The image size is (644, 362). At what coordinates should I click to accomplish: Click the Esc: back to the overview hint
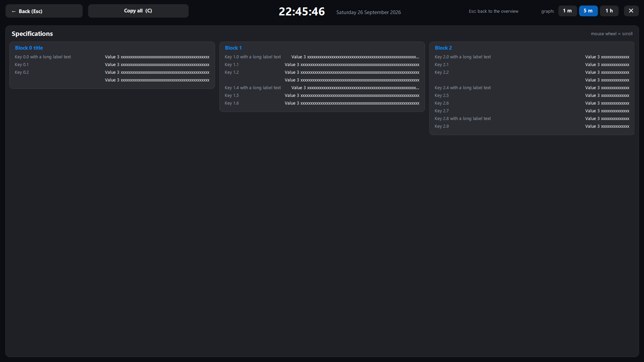coord(493,11)
